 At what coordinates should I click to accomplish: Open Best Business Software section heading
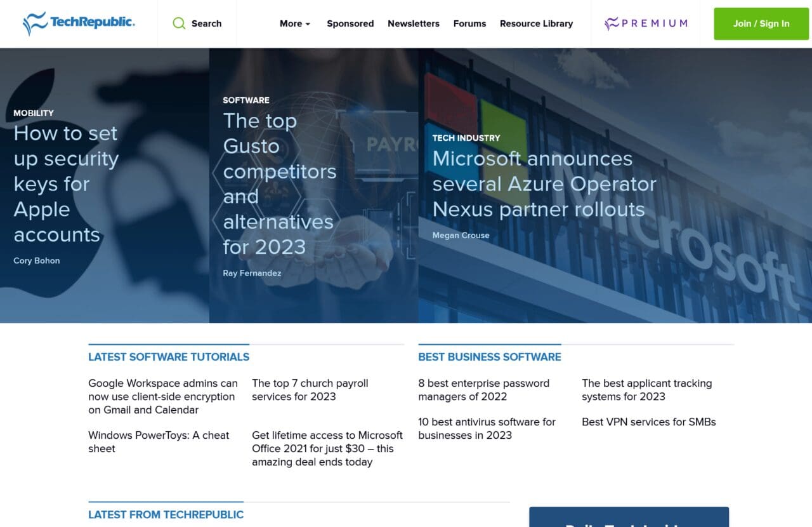pos(489,357)
